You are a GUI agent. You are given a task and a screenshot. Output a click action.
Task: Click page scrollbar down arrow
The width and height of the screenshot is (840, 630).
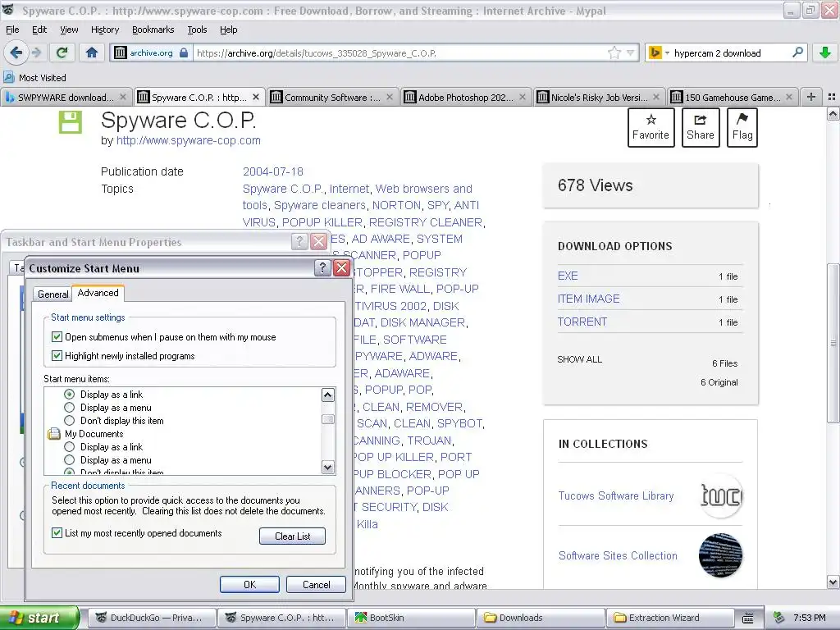click(833, 582)
